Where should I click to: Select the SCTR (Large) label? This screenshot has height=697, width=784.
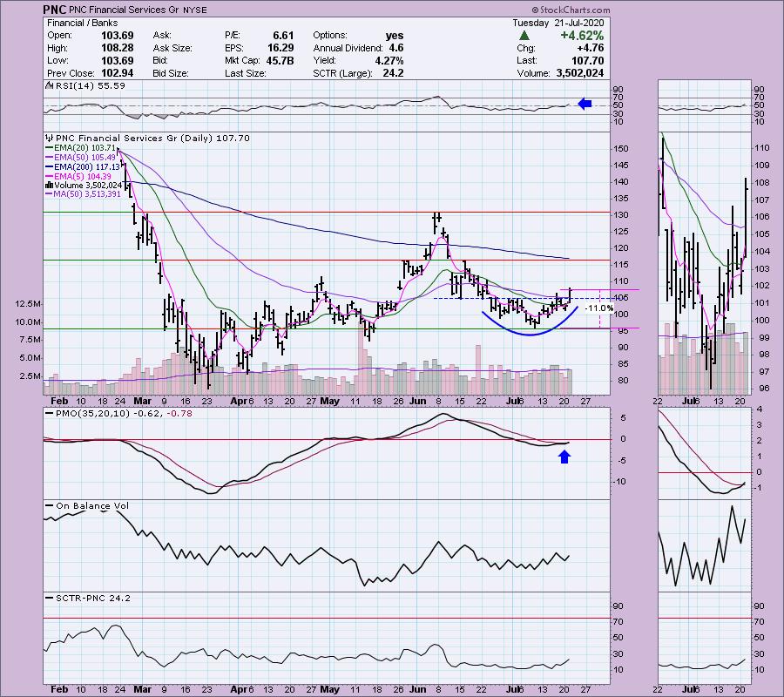[x=342, y=73]
